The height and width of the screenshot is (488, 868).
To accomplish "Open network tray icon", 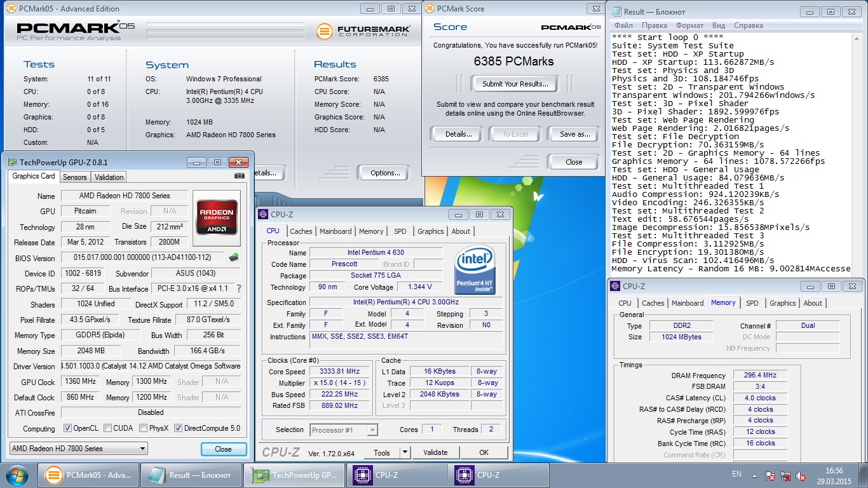I will tap(787, 475).
